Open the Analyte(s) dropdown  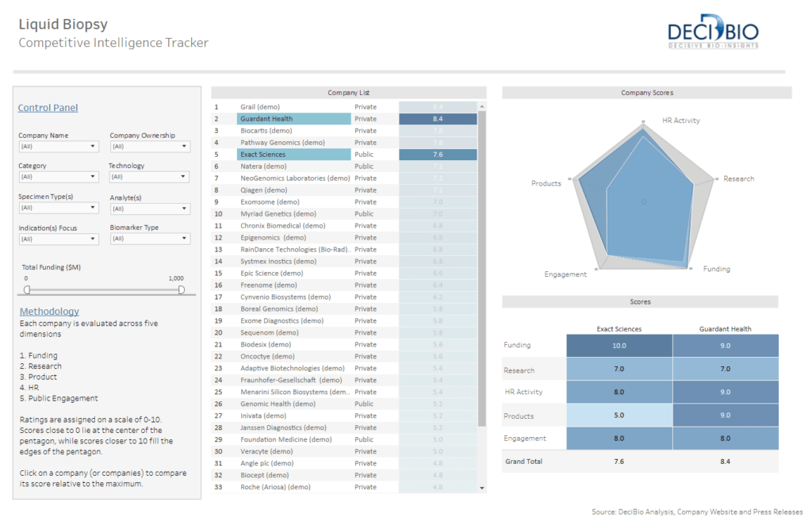(x=150, y=209)
